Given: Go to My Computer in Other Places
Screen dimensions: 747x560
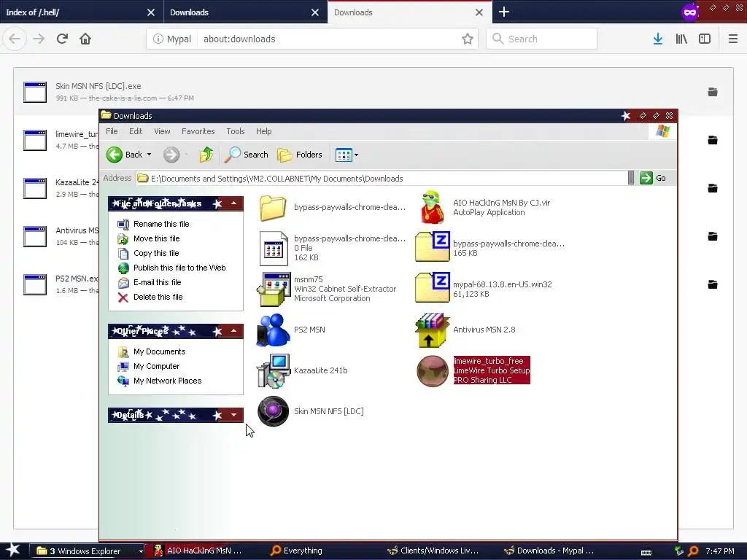Looking at the screenshot, I should click(156, 366).
